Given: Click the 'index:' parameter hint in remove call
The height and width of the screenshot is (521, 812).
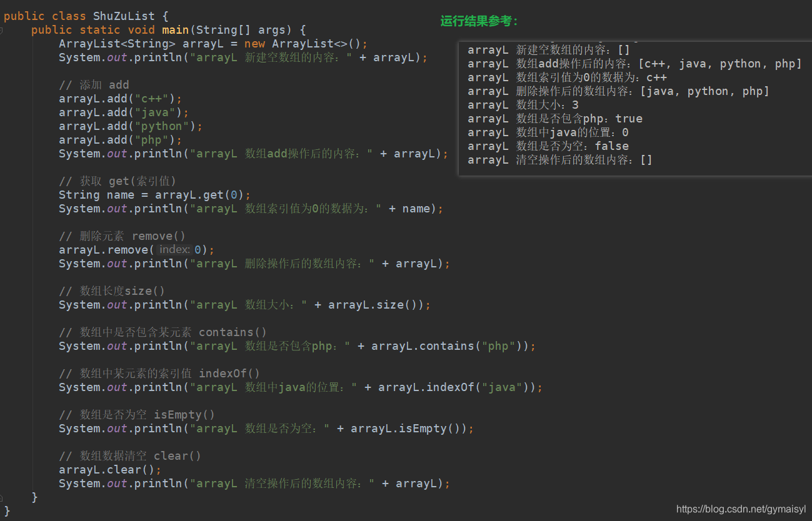Looking at the screenshot, I should (x=174, y=250).
